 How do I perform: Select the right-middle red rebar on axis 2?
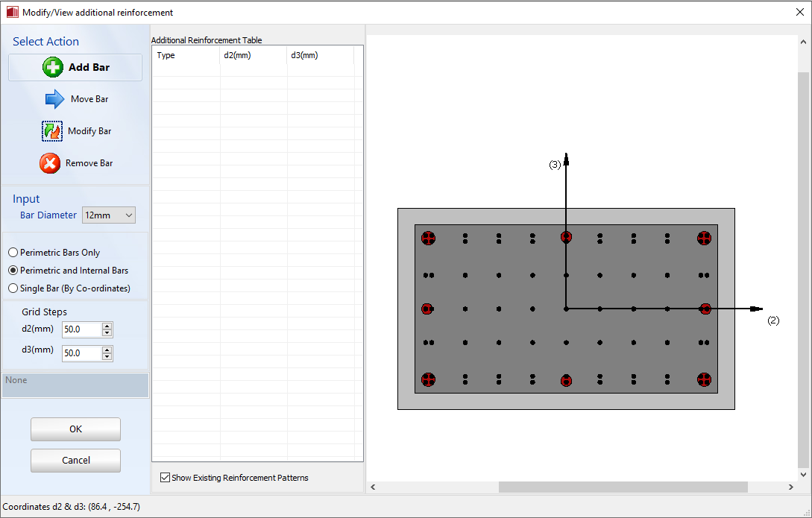pos(705,309)
